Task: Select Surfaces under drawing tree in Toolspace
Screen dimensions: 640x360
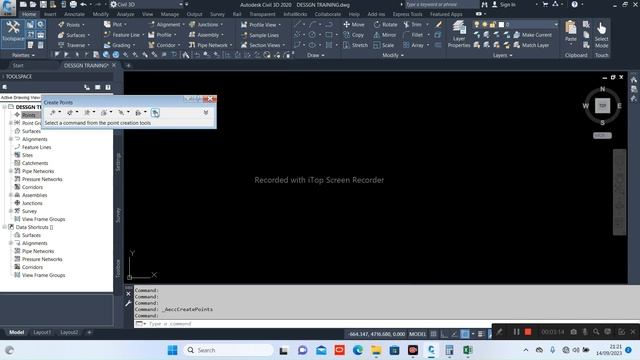Action: click(31, 131)
